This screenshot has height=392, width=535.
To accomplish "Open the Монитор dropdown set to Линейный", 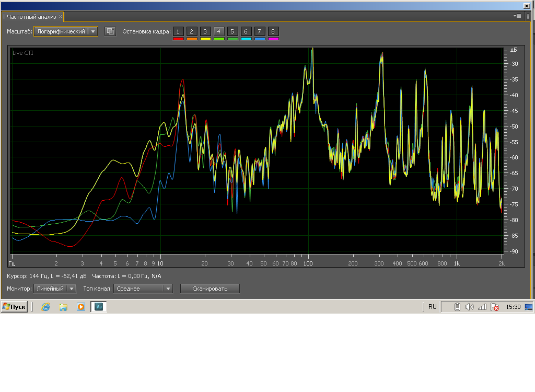I will (55, 289).
